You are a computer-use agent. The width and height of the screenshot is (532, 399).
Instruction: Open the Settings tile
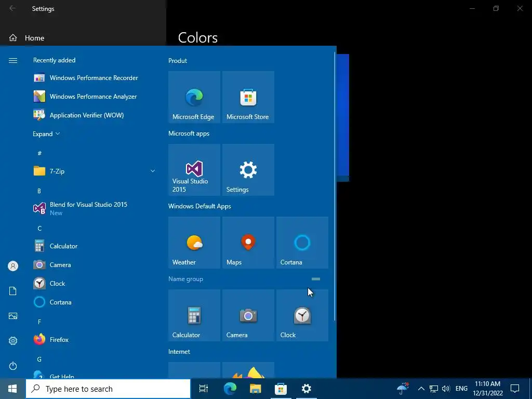pos(248,170)
